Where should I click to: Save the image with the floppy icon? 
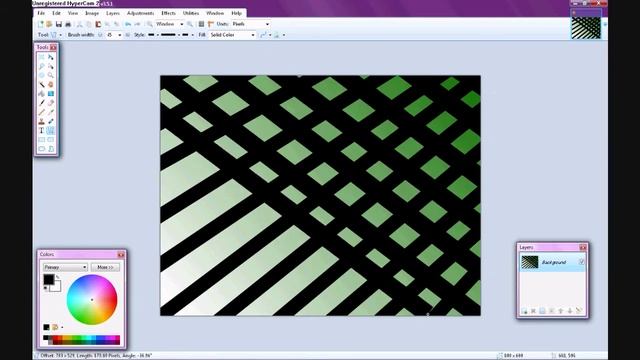59,24
